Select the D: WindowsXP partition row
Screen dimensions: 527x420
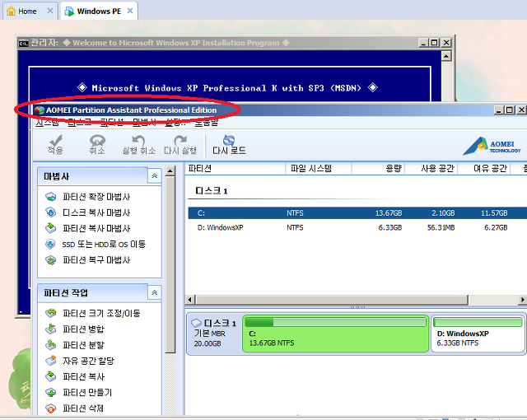[x=357, y=227]
